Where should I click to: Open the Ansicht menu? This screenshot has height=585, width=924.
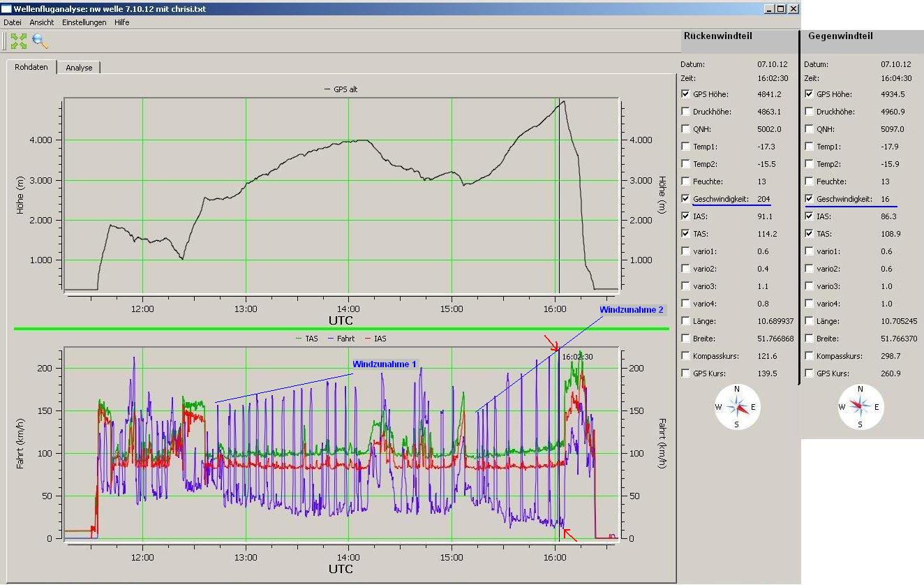(x=42, y=22)
